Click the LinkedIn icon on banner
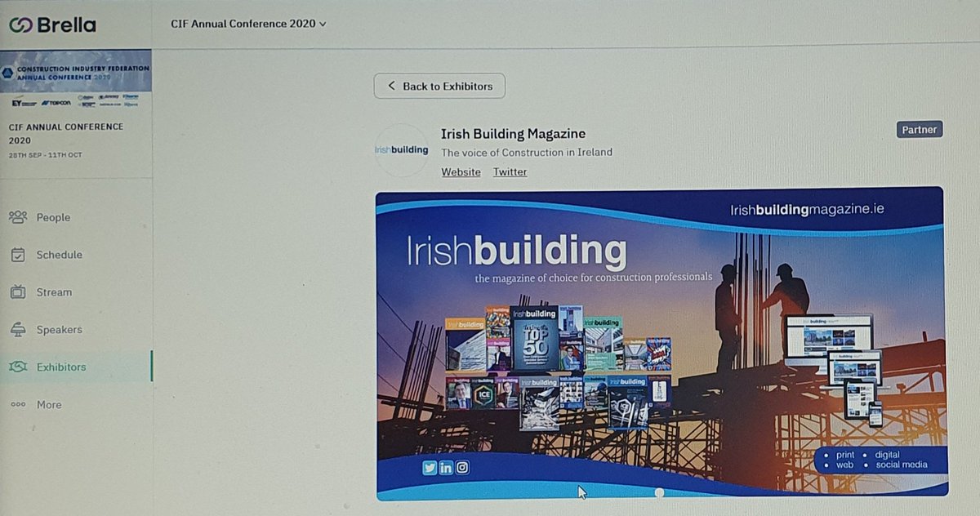Viewport: 980px width, 516px height. coord(446,468)
